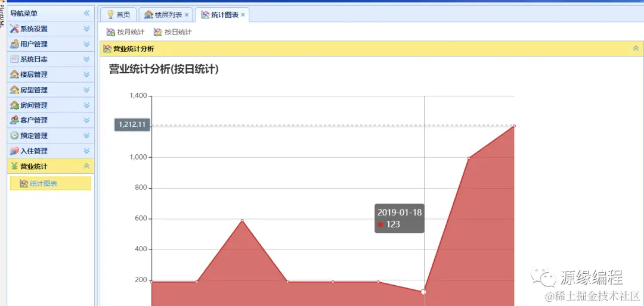Open the 营业统计 menu section
The image size is (644, 306).
click(x=51, y=166)
